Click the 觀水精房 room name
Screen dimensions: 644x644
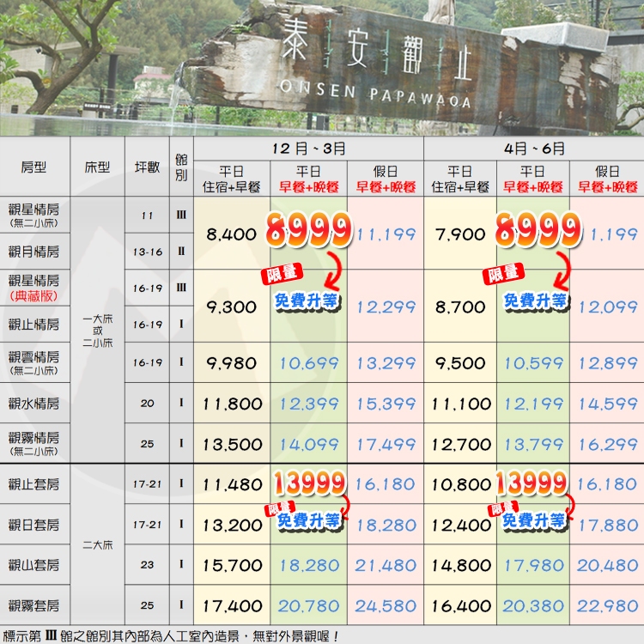click(33, 404)
